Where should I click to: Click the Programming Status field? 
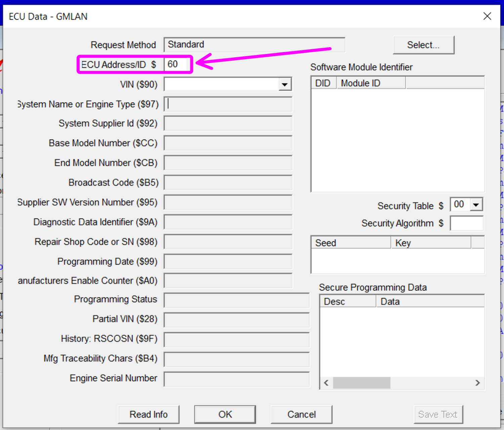237,300
